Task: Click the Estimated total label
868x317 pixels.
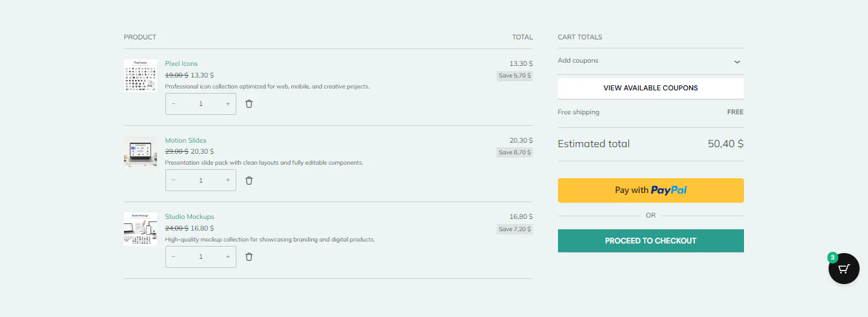Action: [x=594, y=144]
